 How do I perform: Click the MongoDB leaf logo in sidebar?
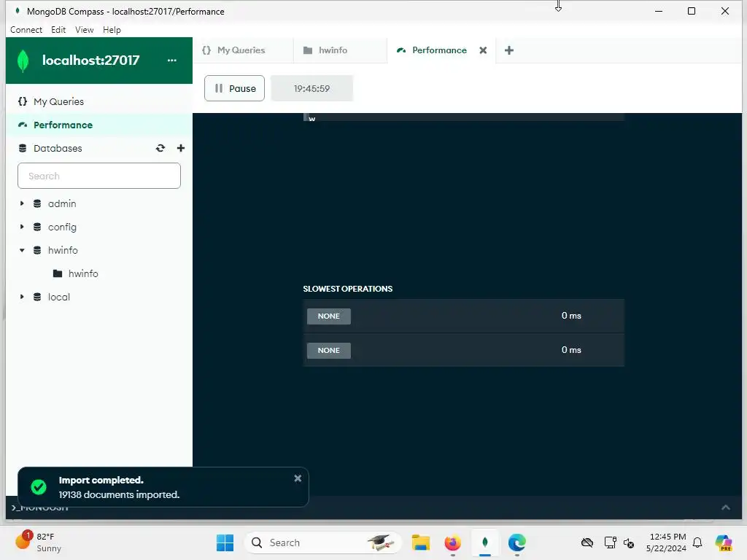(23, 61)
